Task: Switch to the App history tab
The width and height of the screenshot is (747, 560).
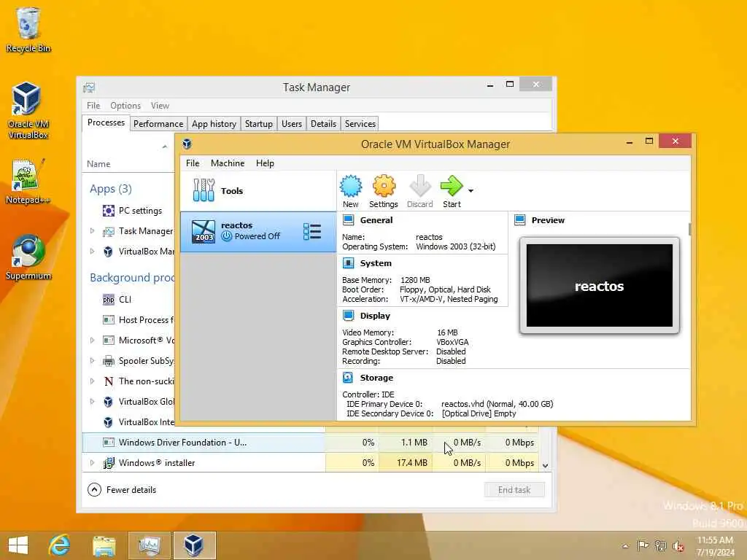Action: click(214, 124)
